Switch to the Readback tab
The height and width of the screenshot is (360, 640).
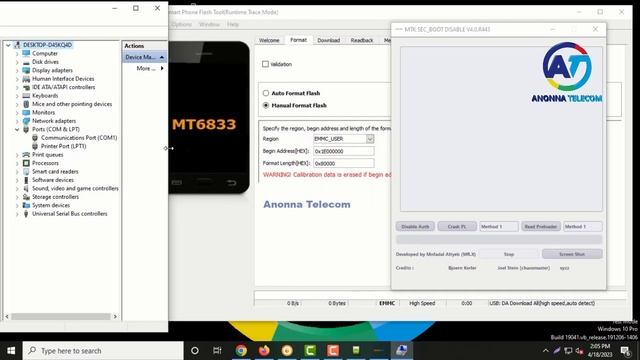coord(362,40)
